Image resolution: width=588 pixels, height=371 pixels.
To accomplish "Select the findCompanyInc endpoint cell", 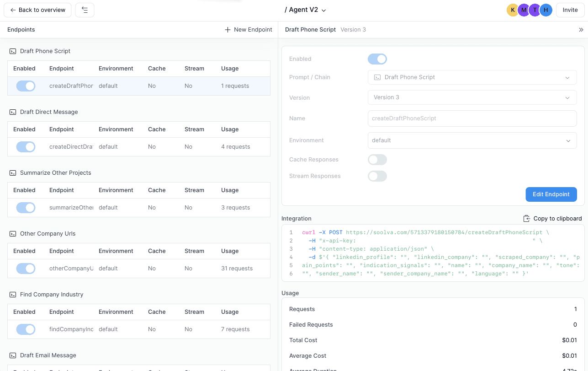I will click(x=71, y=329).
